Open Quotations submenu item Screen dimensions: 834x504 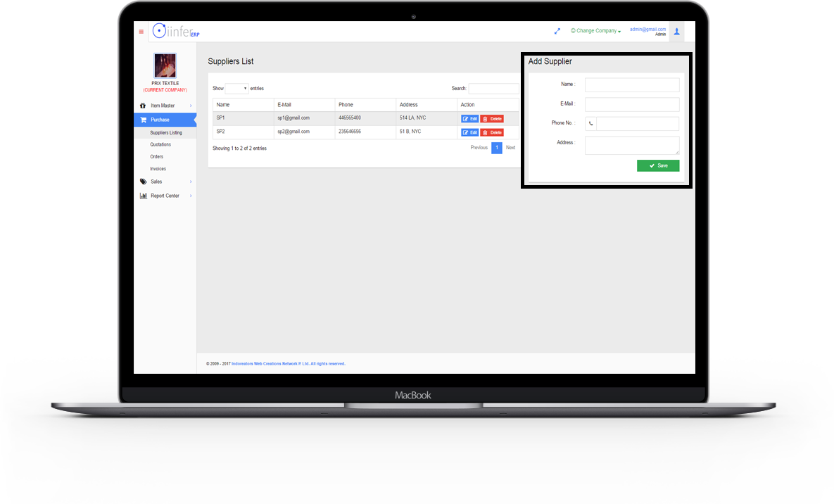[x=160, y=145]
